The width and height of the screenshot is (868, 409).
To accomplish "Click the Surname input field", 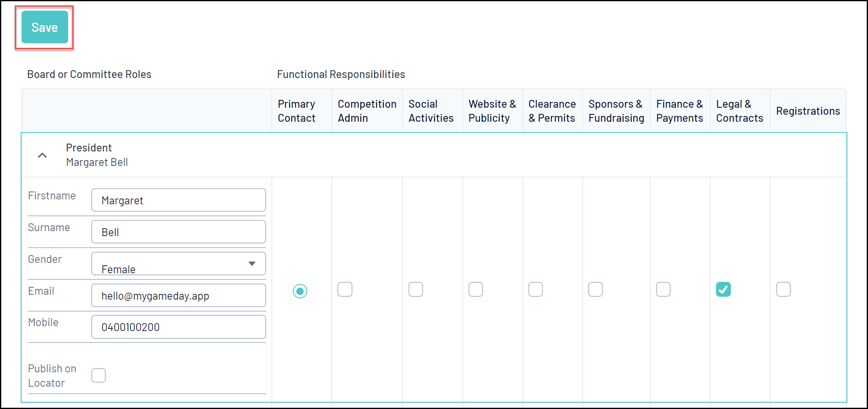I will coord(178,232).
